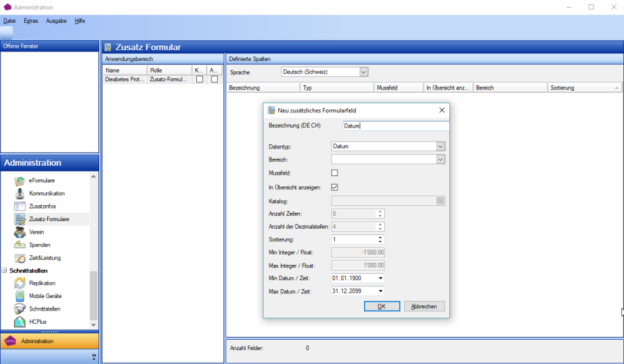The image size is (624, 364).
Task: Select the Zeit&Leistung icon
Action: [x=20, y=258]
